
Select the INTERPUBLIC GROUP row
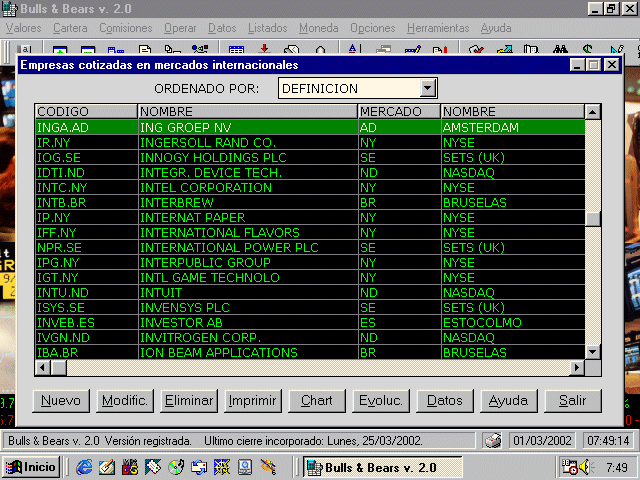310,262
